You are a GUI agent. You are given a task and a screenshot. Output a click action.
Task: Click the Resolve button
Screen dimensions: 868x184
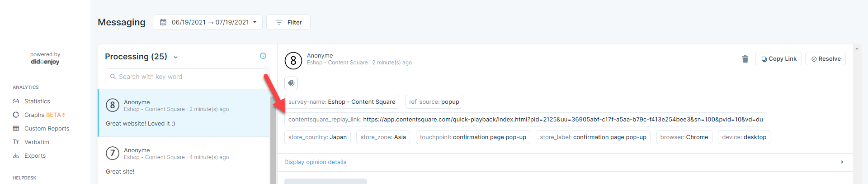826,58
